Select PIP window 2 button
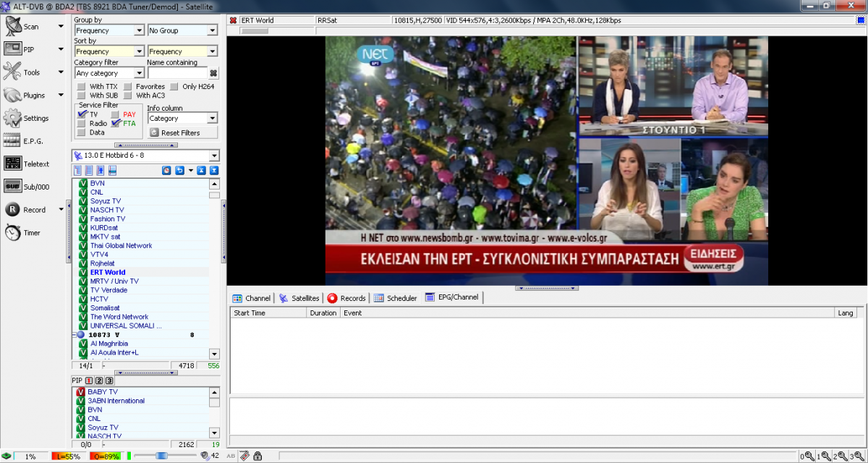This screenshot has width=868, height=463. pyautogui.click(x=99, y=381)
